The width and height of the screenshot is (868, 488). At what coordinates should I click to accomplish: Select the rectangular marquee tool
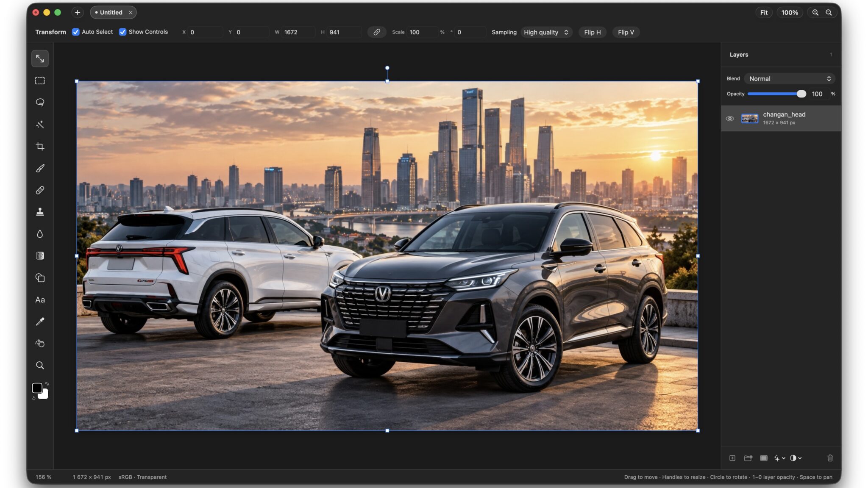point(40,80)
